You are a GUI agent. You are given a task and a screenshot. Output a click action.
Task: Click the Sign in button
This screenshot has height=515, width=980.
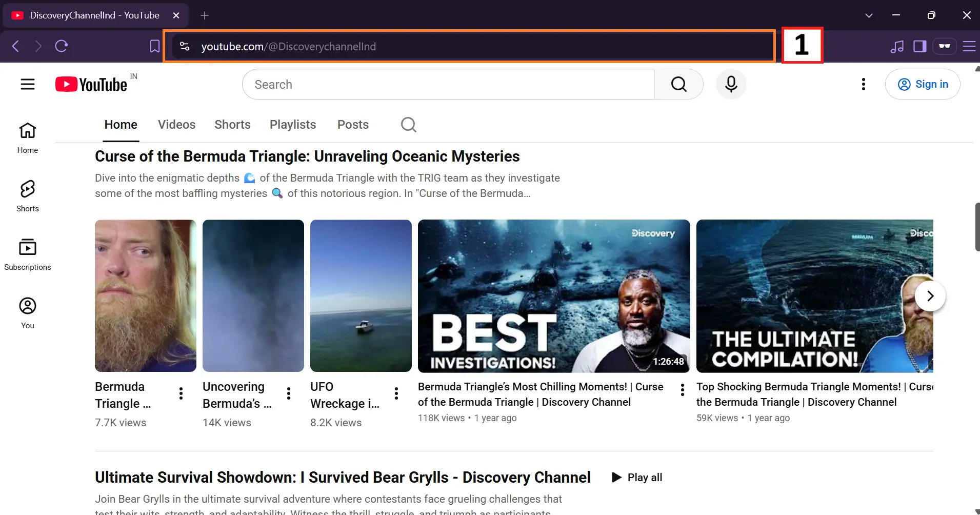923,84
